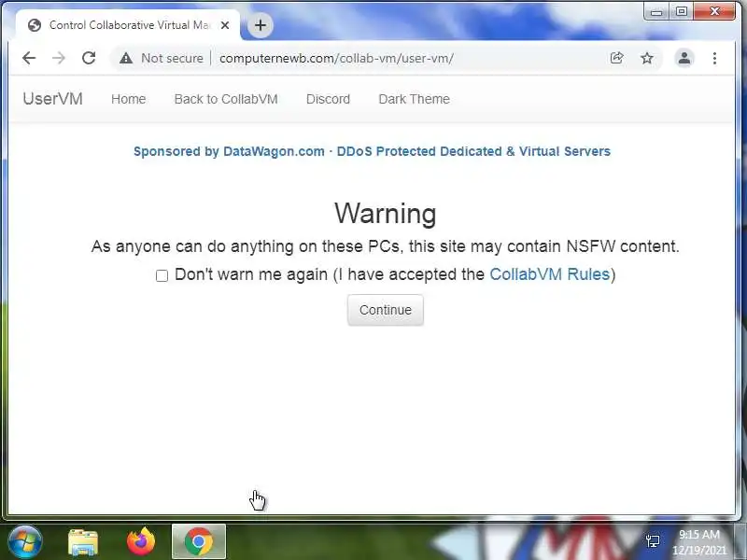Image resolution: width=747 pixels, height=560 pixels.
Task: Open the CollabVM Rules link
Action: coord(550,274)
